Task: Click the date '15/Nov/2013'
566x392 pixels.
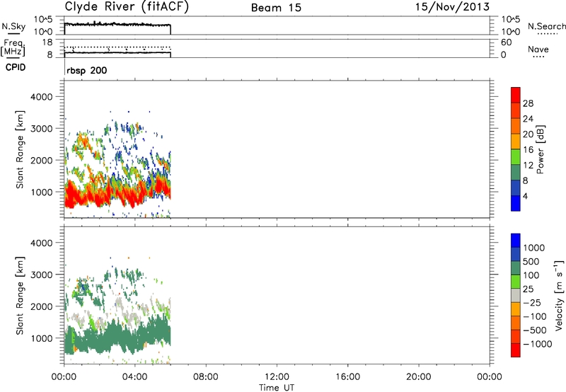Action: pos(452,7)
